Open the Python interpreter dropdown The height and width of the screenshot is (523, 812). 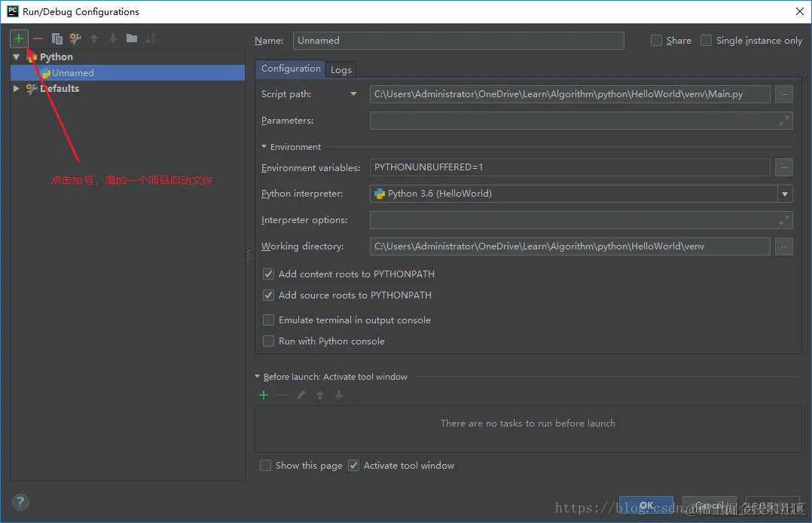click(x=785, y=194)
